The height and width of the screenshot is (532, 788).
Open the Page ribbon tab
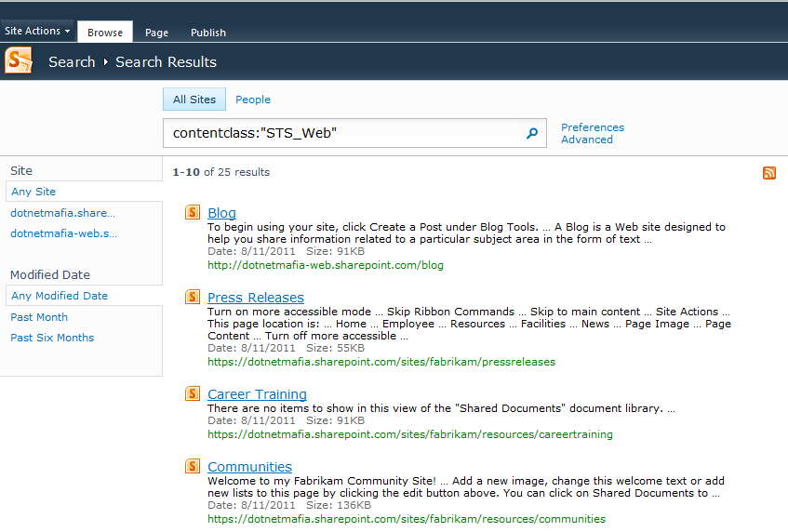click(x=157, y=33)
